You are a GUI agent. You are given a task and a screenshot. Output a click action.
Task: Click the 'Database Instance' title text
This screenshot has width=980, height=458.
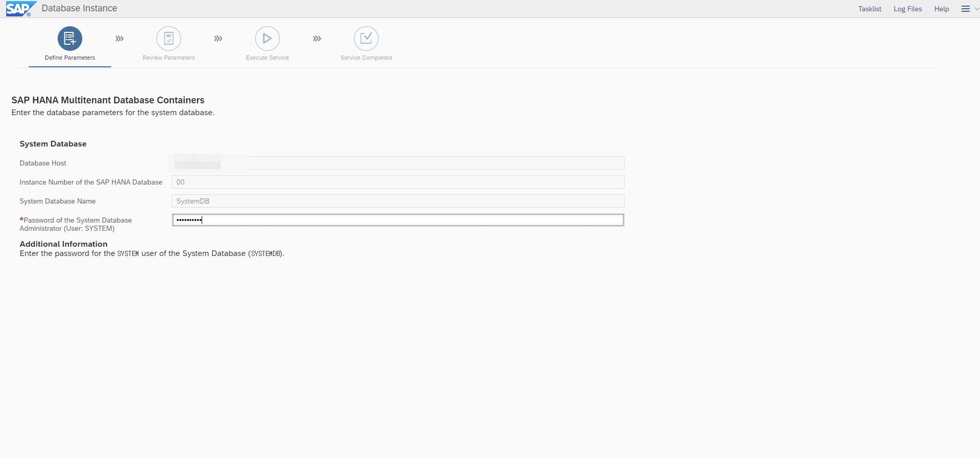[79, 8]
